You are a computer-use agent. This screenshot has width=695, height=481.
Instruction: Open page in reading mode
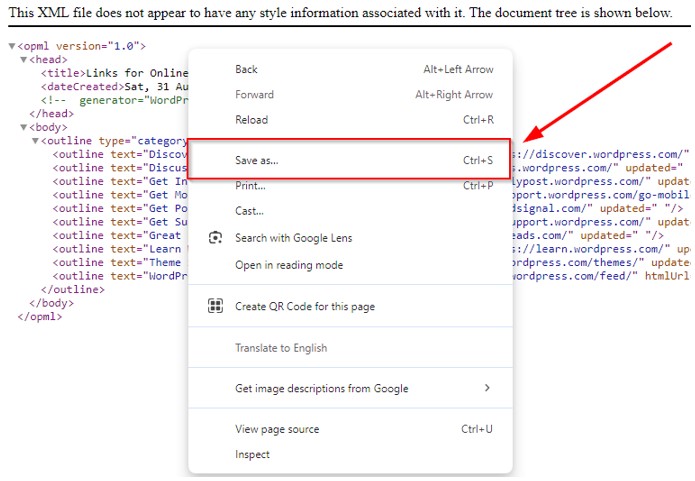[x=289, y=265]
